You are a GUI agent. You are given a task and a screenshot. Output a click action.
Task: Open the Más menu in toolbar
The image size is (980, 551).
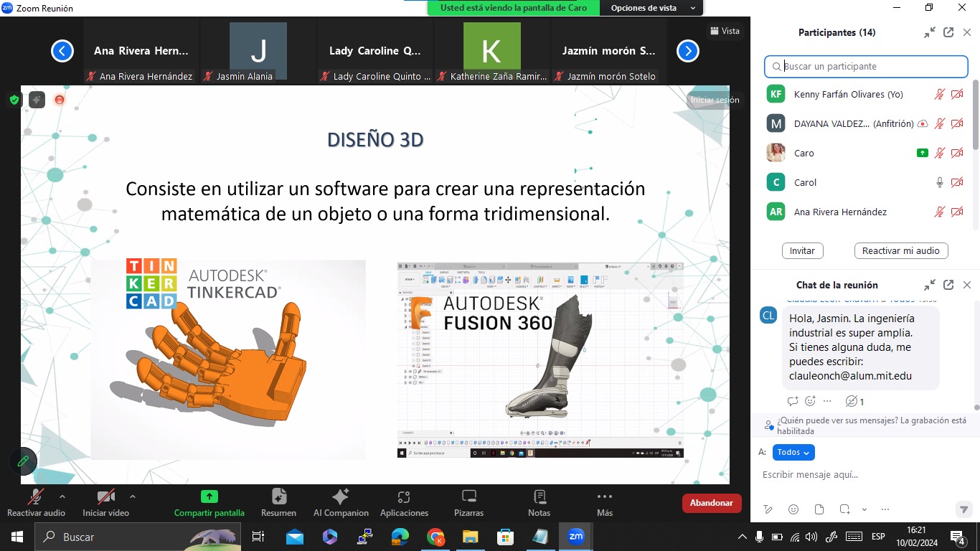[x=604, y=497]
